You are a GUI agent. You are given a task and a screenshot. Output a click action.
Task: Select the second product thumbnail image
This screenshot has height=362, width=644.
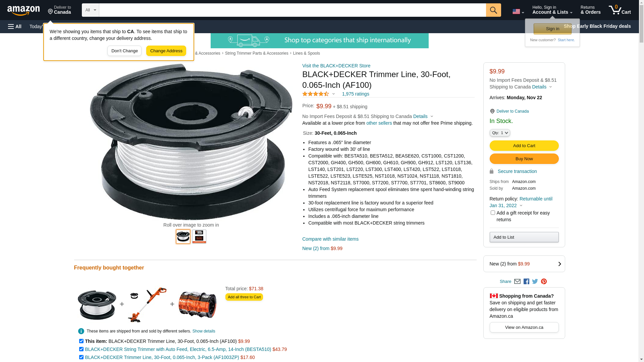pyautogui.click(x=199, y=237)
